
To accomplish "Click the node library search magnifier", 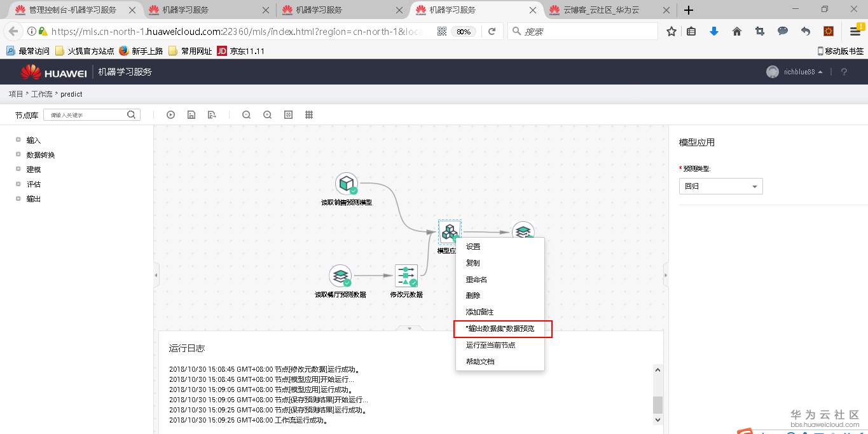I will [132, 115].
